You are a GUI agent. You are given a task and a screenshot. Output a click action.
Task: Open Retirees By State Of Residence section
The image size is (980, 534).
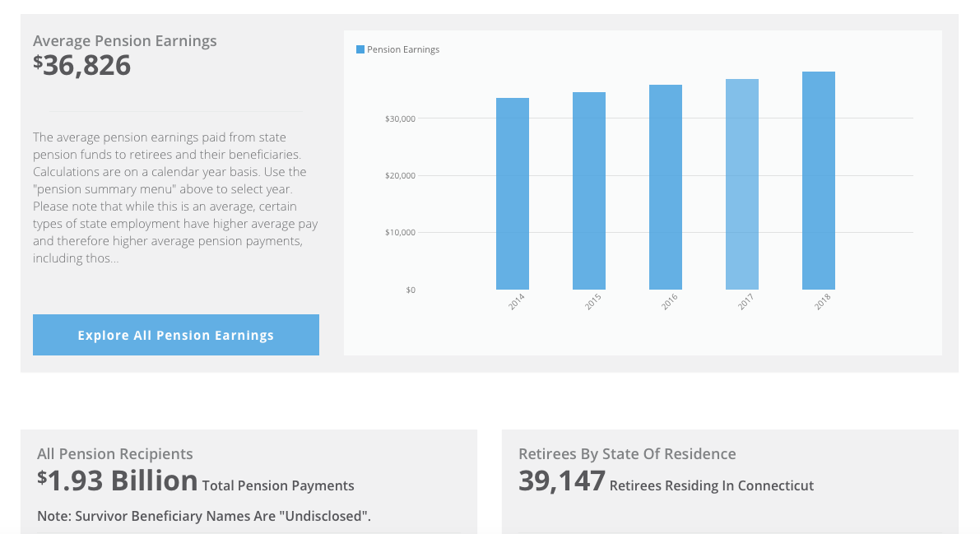pos(627,453)
